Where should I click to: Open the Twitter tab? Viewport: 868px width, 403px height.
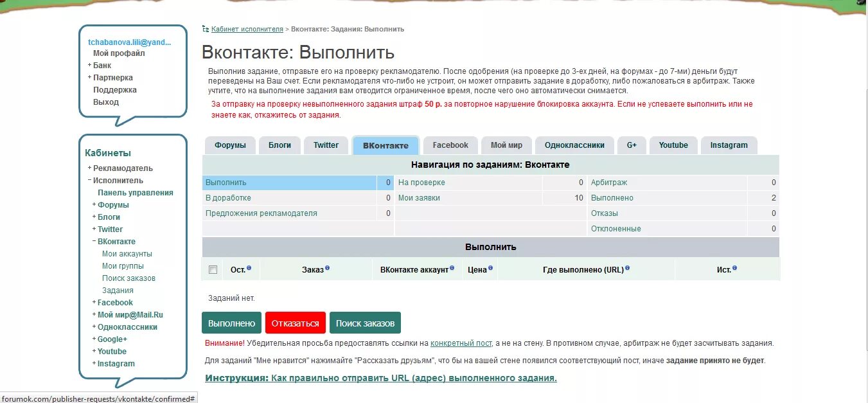pyautogui.click(x=326, y=145)
